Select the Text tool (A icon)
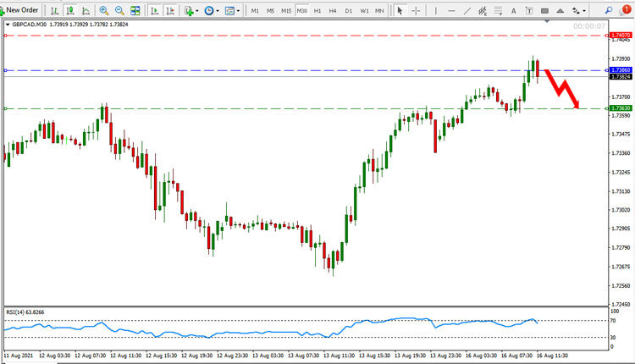 [x=514, y=11]
